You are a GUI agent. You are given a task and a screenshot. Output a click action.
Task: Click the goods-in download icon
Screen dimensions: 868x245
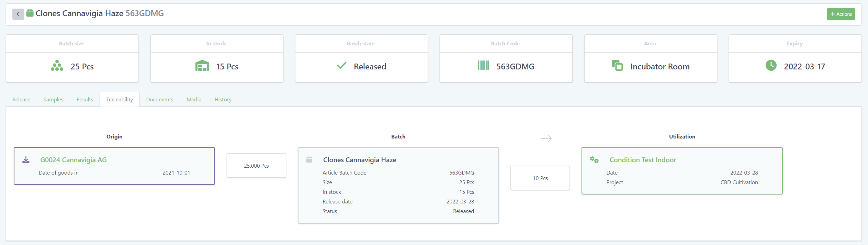(26, 160)
